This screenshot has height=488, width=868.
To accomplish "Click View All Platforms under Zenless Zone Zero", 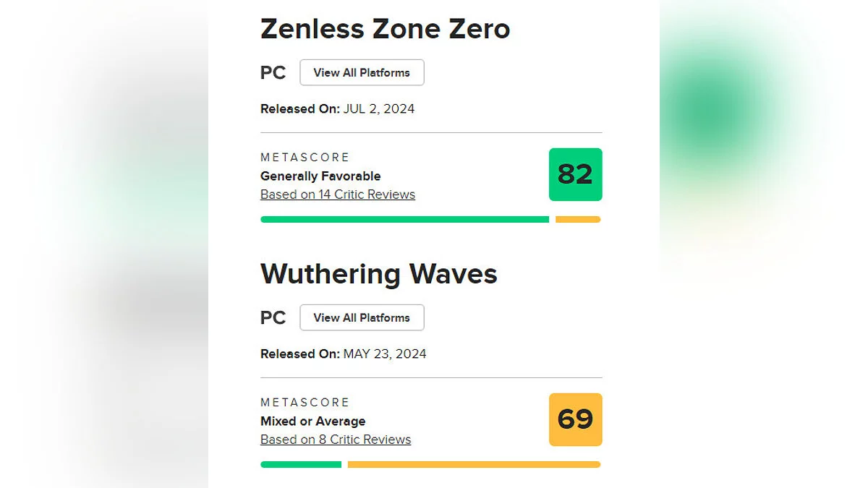I will click(x=362, y=73).
